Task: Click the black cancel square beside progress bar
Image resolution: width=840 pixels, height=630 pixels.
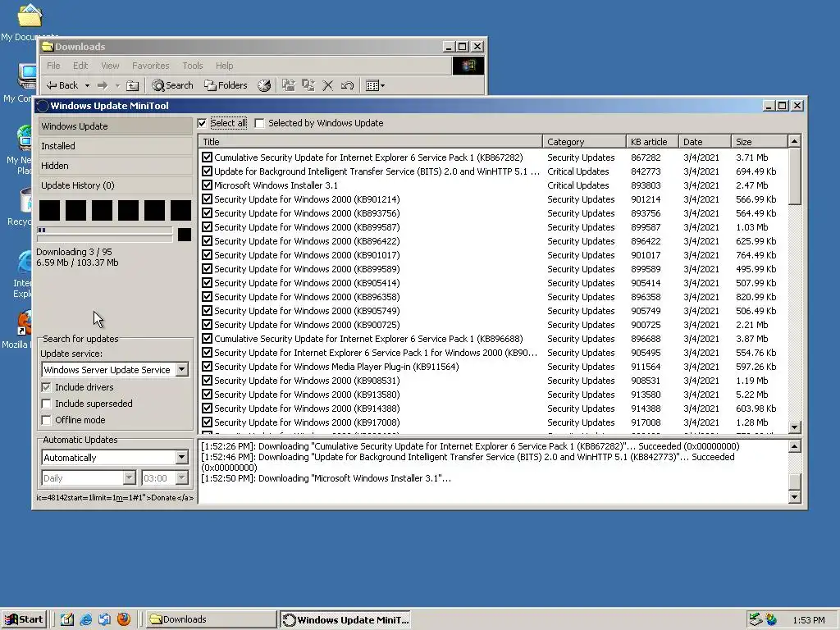Action: click(x=185, y=234)
